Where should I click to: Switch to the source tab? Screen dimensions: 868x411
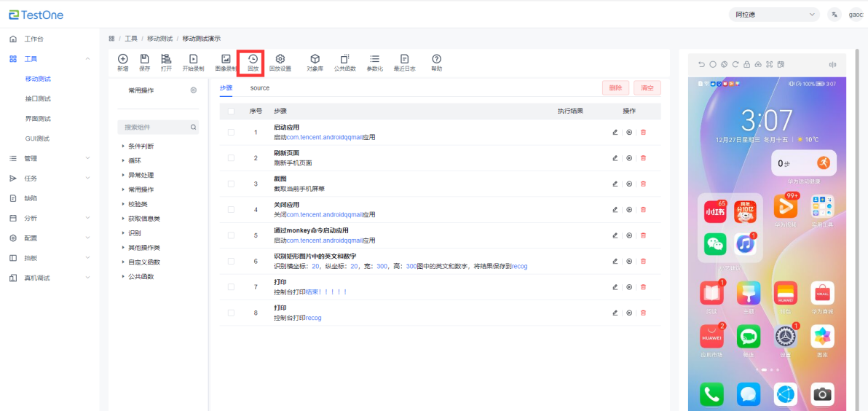[x=260, y=88]
